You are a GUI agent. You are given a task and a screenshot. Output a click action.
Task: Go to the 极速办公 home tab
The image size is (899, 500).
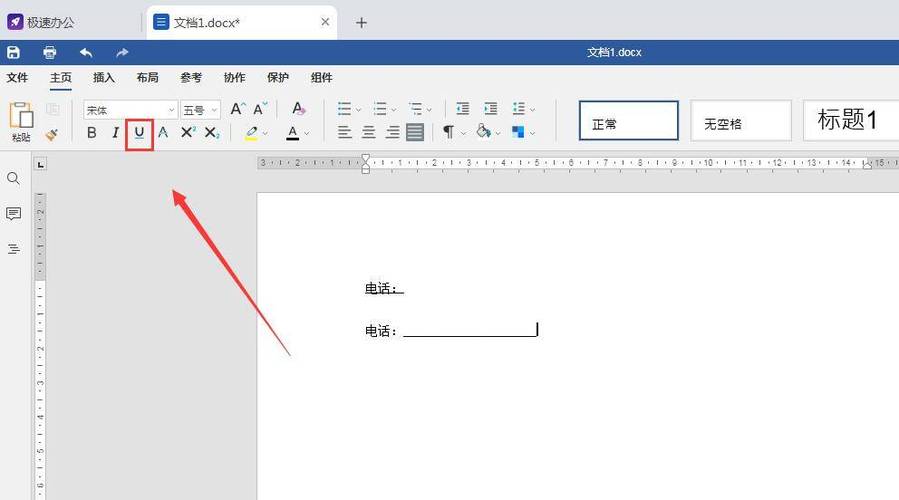point(41,22)
